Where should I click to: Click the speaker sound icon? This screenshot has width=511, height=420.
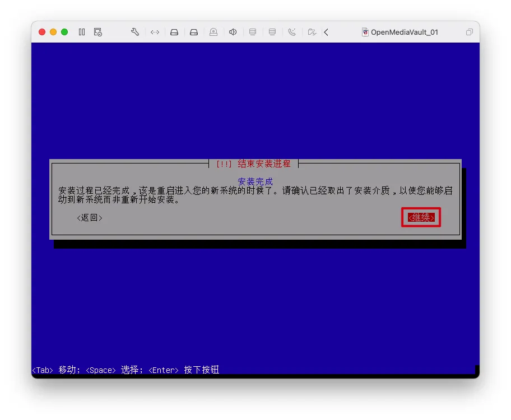coord(233,32)
